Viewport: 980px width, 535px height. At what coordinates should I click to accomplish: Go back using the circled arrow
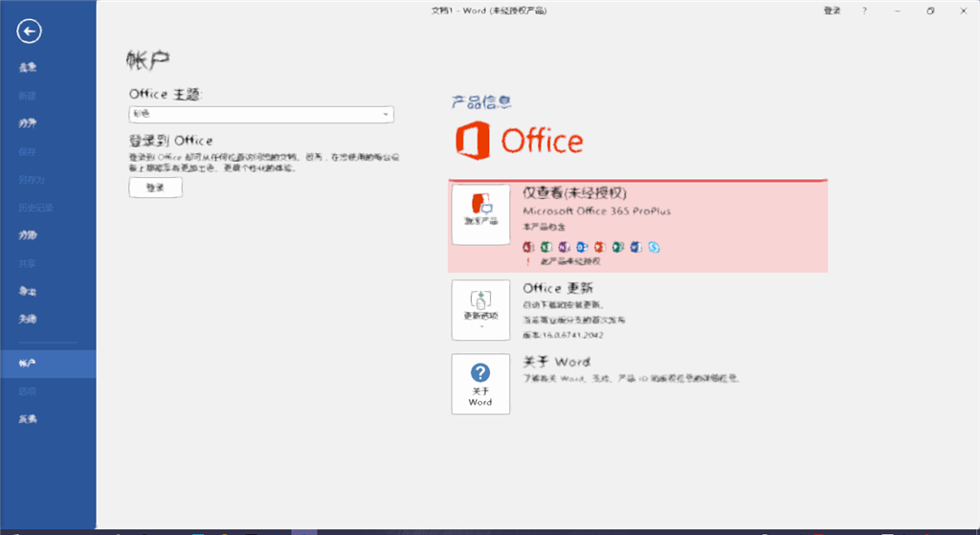pos(29,32)
